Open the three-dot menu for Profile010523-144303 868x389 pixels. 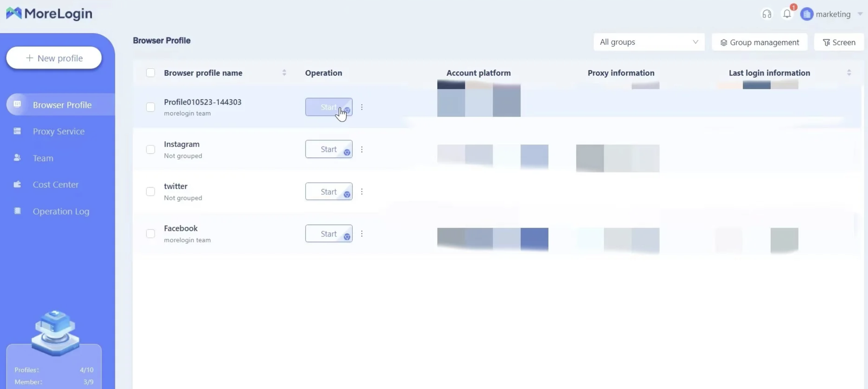[x=362, y=107]
